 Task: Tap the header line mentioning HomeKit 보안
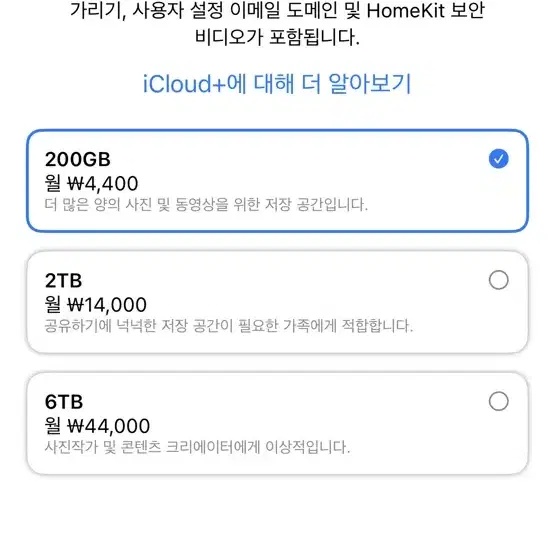pyautogui.click(x=277, y=11)
